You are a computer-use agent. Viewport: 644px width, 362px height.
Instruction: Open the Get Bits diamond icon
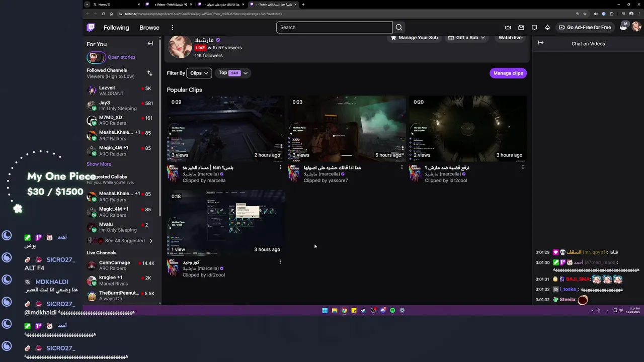click(547, 28)
